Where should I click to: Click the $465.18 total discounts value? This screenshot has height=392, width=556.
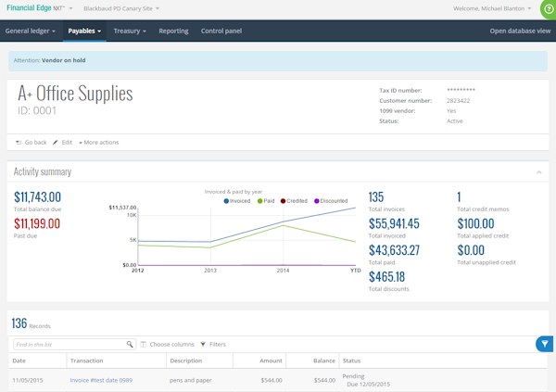coord(386,277)
